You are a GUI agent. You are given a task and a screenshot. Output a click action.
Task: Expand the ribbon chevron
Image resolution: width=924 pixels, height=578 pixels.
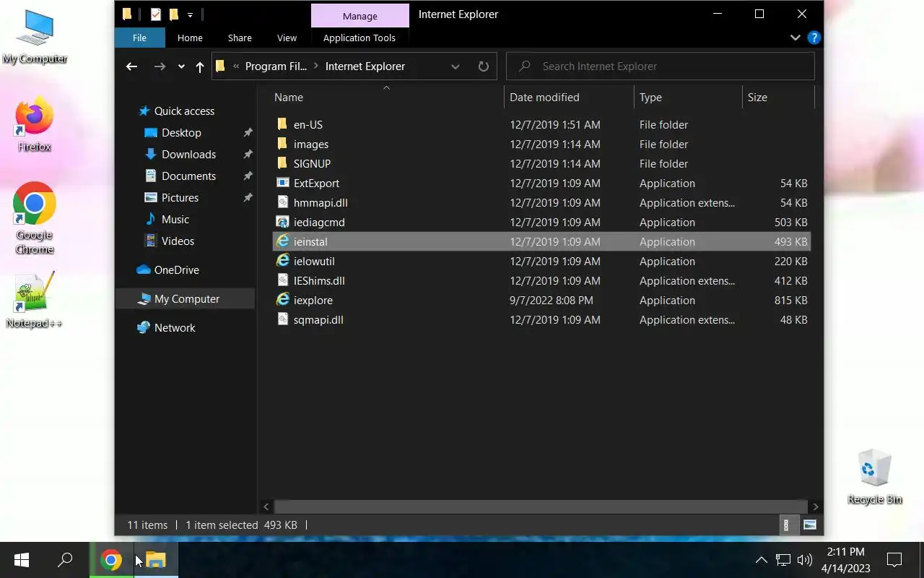(x=795, y=38)
